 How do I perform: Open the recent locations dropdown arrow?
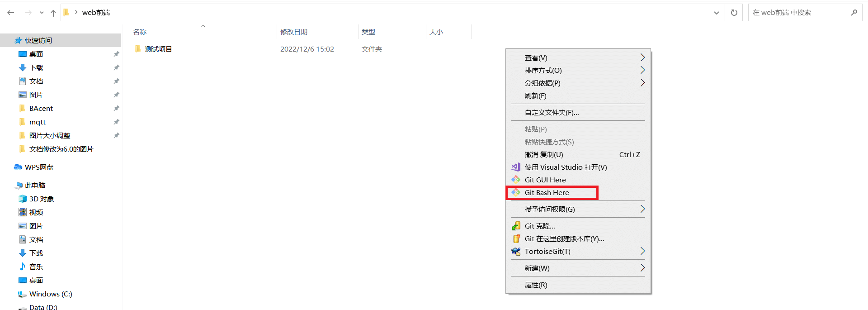pyautogui.click(x=42, y=13)
